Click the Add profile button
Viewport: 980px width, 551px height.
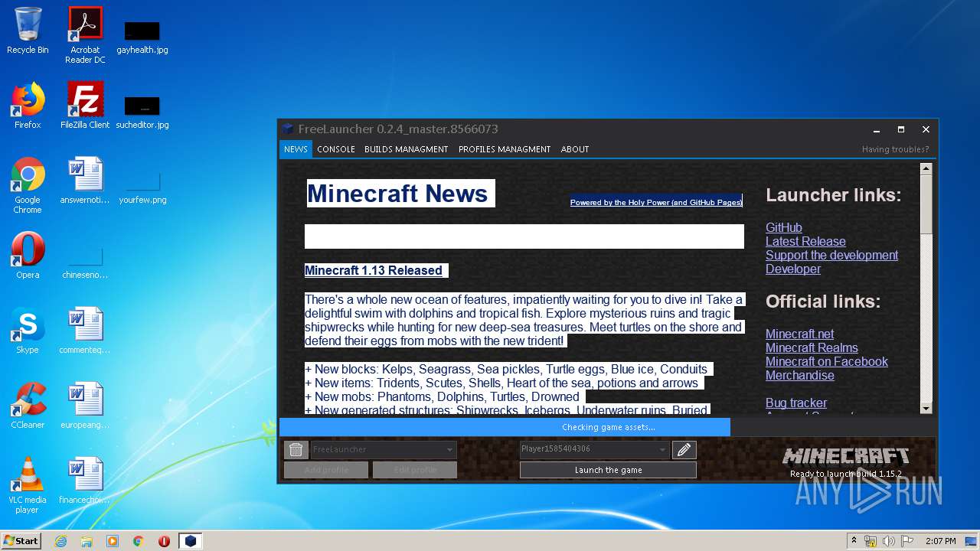click(x=326, y=470)
